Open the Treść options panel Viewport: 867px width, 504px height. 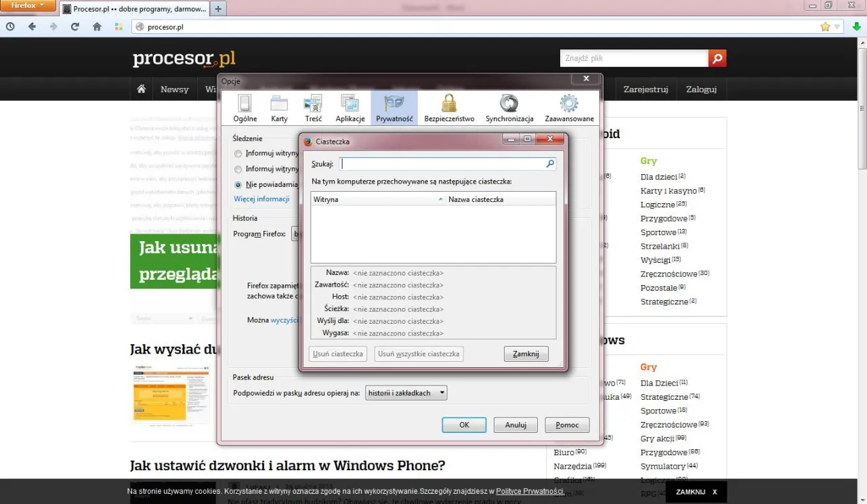tap(313, 106)
